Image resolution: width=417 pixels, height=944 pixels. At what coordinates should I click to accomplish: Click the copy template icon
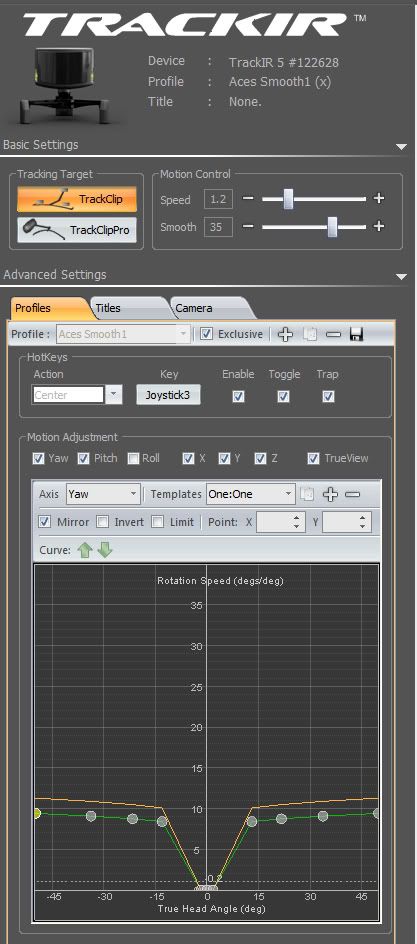pyautogui.click(x=307, y=494)
